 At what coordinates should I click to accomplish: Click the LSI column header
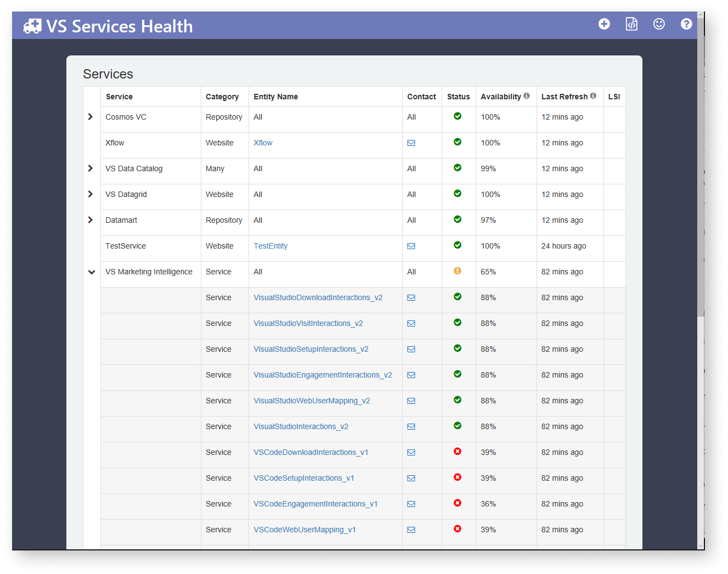[614, 97]
